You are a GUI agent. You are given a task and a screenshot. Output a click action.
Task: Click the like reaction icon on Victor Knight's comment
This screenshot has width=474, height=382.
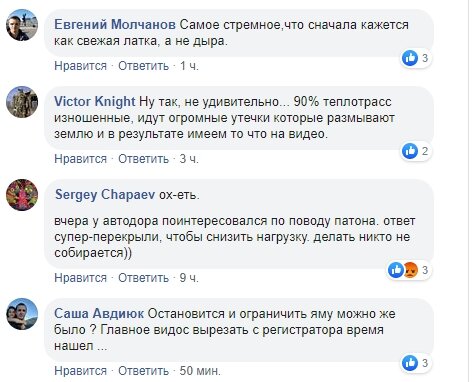coord(410,151)
